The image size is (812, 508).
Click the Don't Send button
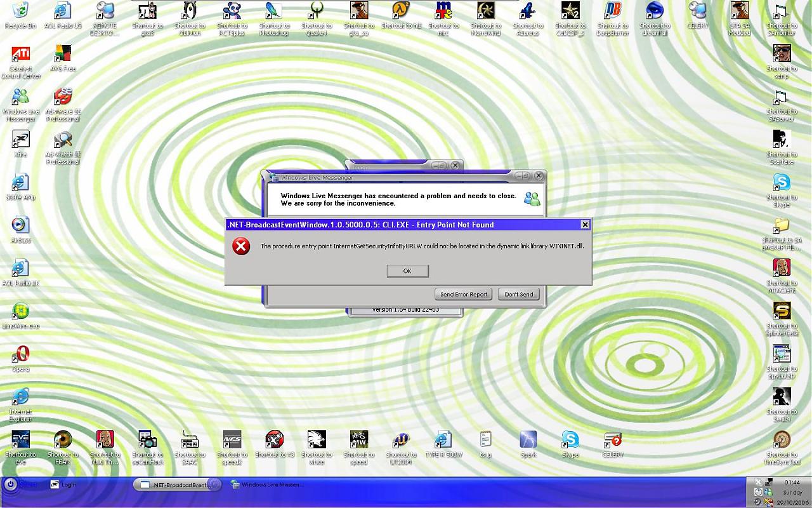pyautogui.click(x=519, y=294)
